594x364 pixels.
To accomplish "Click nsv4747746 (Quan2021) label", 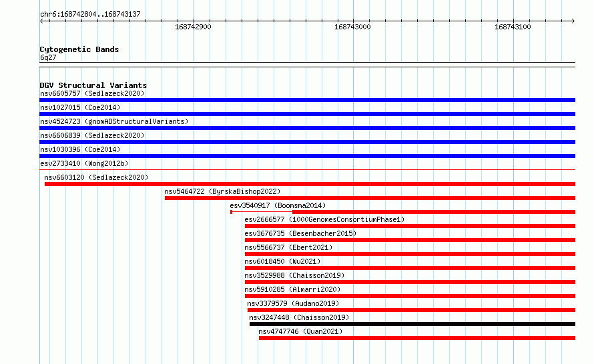I will coord(300,331).
